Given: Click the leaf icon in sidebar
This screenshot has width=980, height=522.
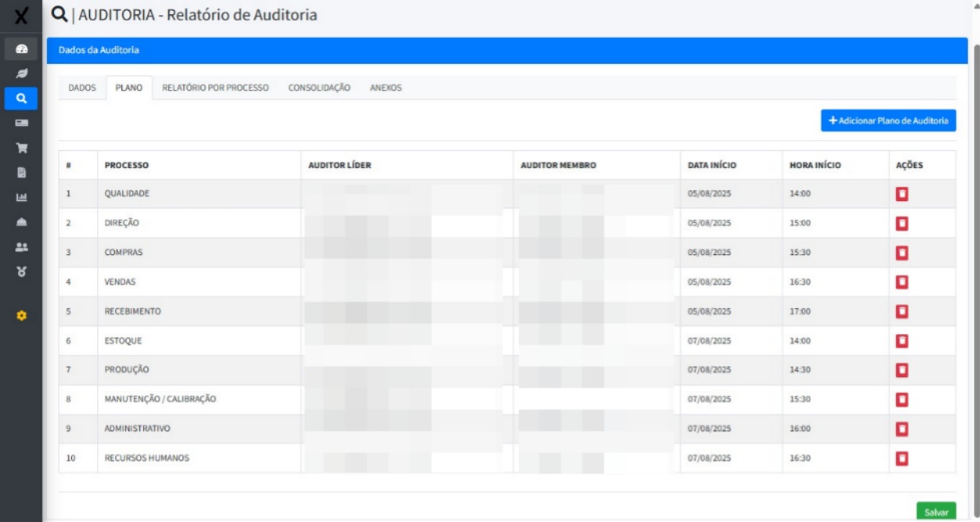Looking at the screenshot, I should 21,73.
